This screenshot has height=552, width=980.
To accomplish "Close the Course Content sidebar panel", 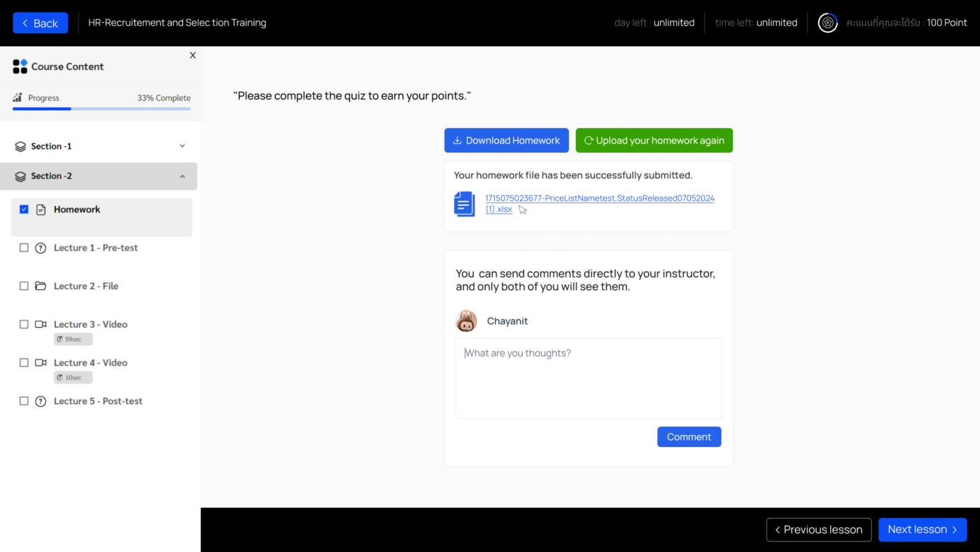I will (192, 55).
